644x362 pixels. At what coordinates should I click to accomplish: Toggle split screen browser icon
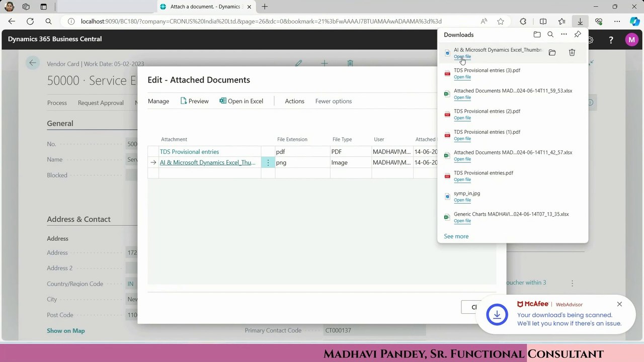(543, 21)
